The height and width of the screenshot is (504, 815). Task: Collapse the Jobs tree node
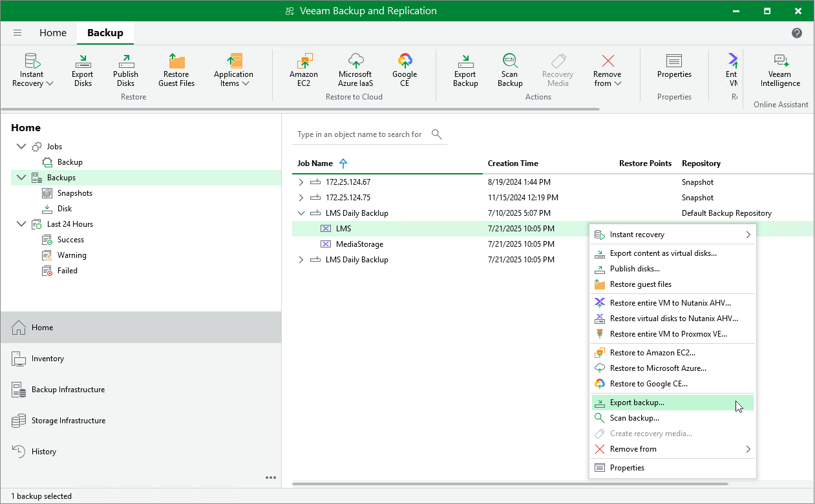tap(21, 147)
